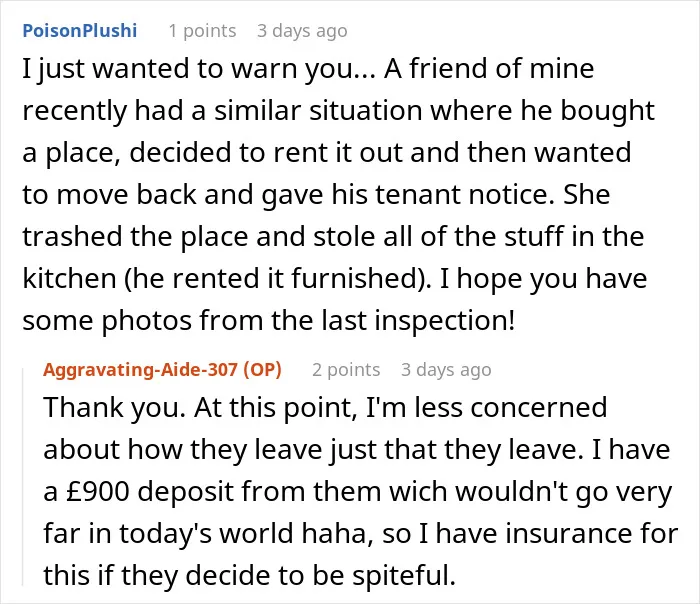Click the (OP) badge beside Aggravating-Aide-307
Viewport: 700px width, 604px height.
(x=262, y=370)
